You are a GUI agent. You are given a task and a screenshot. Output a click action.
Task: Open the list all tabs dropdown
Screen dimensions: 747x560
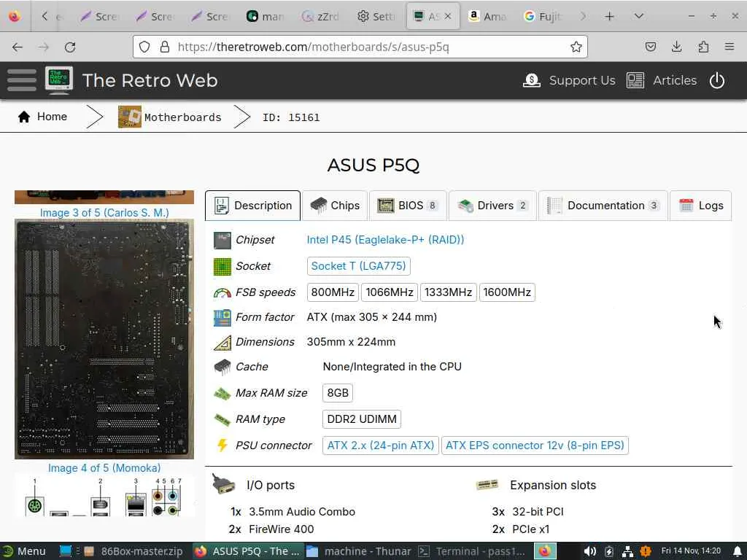pyautogui.click(x=639, y=16)
